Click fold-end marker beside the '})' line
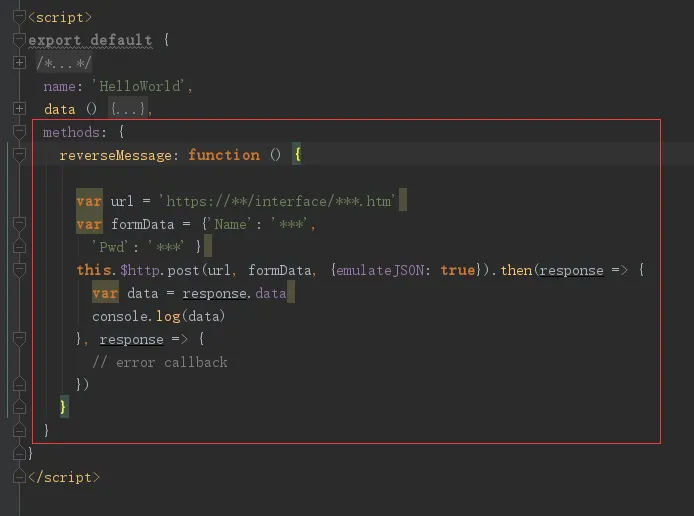The image size is (694, 516). point(19,385)
